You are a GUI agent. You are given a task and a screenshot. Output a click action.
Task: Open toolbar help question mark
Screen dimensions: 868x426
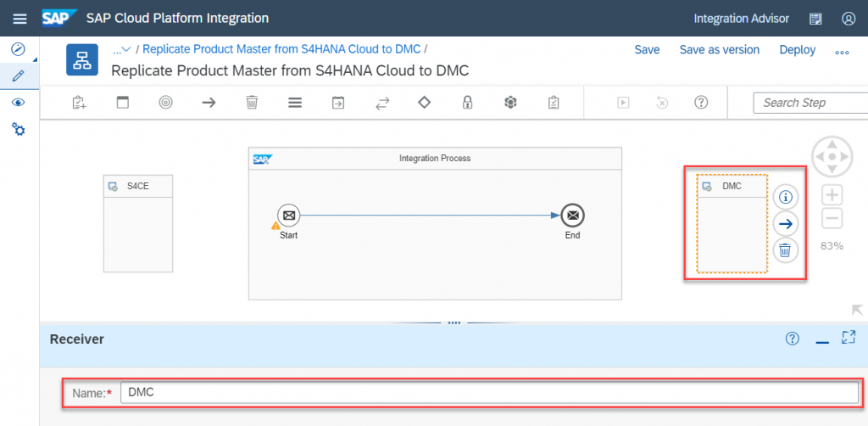coord(701,103)
